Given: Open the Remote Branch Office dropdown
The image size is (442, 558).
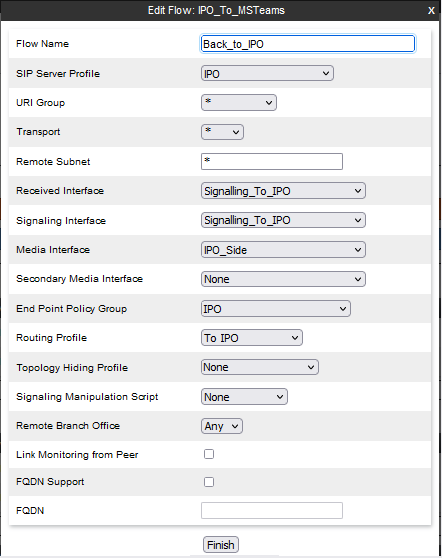Looking at the screenshot, I should (222, 426).
